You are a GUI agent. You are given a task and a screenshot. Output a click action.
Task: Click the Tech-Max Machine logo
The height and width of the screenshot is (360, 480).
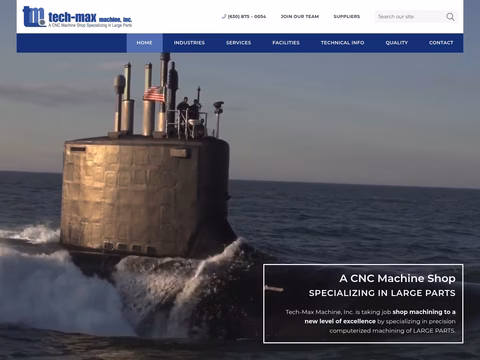(77, 17)
